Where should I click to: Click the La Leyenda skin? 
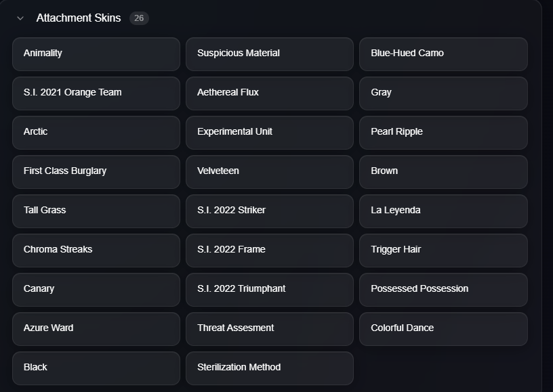(443, 211)
